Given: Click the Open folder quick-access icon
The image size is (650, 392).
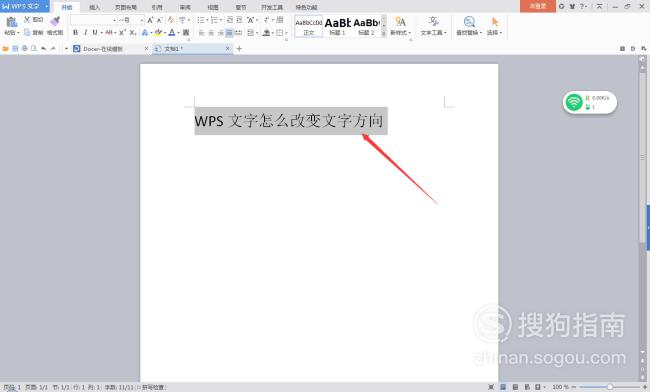Looking at the screenshot, I should pos(5,48).
